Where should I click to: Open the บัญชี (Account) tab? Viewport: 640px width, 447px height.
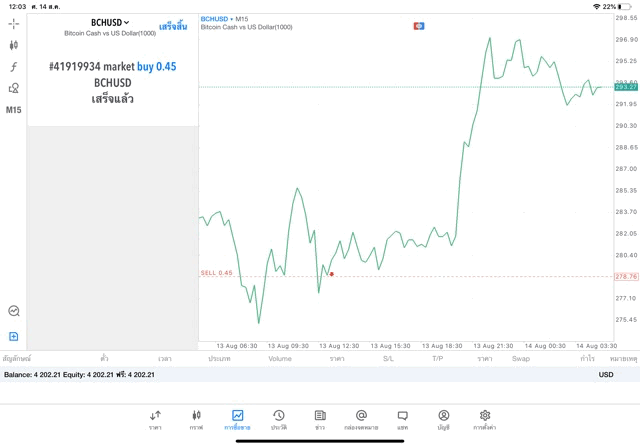443,418
